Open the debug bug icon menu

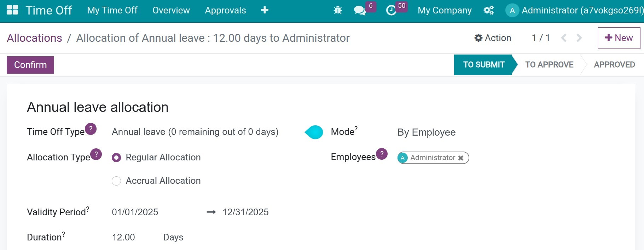pyautogui.click(x=338, y=10)
